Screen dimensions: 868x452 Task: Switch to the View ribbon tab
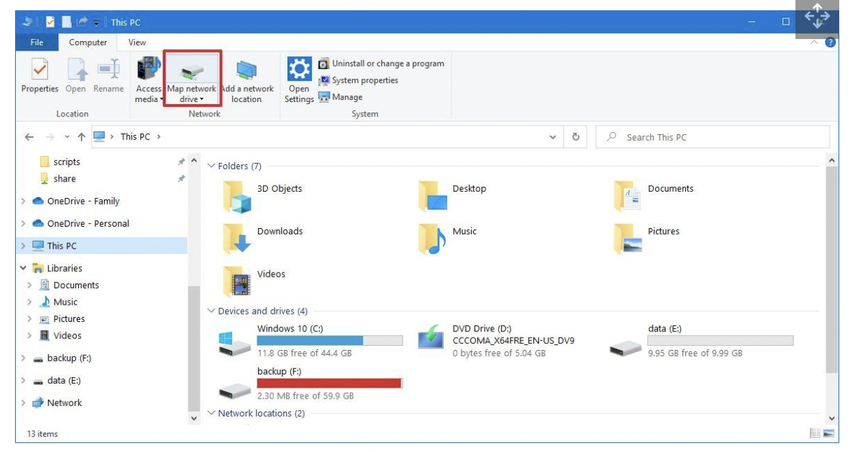tap(137, 42)
